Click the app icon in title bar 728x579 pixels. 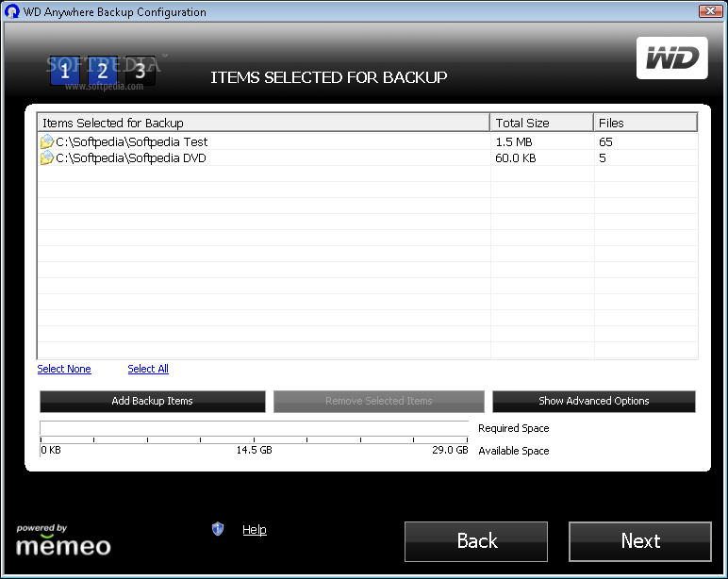tap(12, 11)
